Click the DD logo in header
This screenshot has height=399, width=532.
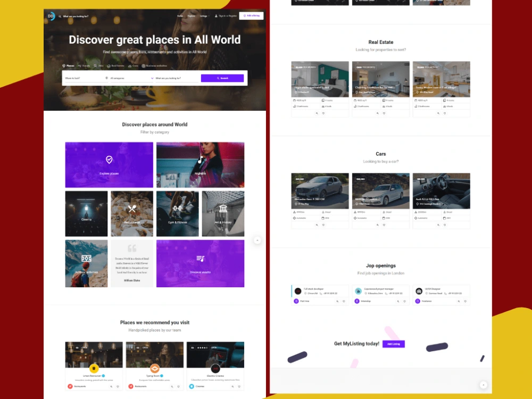[x=51, y=16]
